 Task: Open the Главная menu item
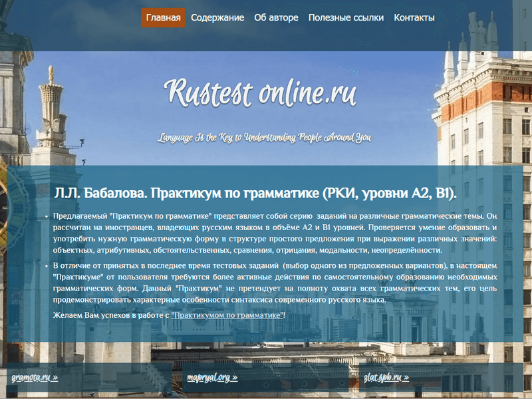coord(163,18)
